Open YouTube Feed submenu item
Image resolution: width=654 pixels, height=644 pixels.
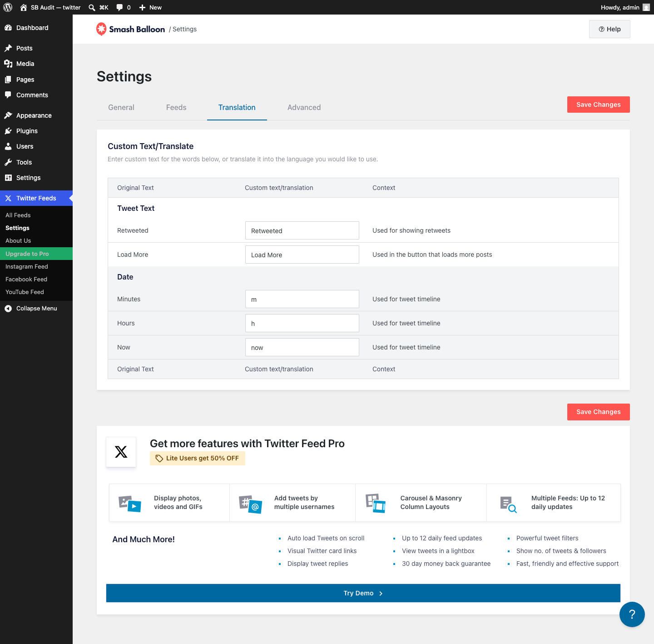click(25, 292)
